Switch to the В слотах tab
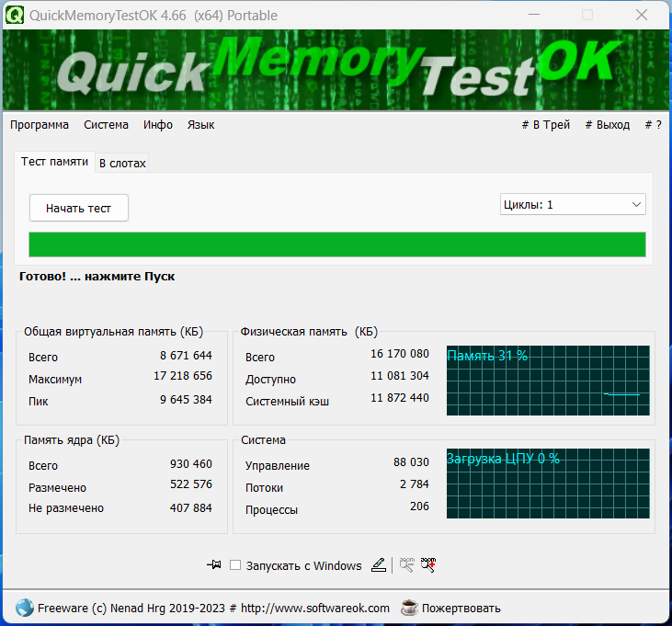Viewport: 672px width, 626px height. (x=122, y=164)
